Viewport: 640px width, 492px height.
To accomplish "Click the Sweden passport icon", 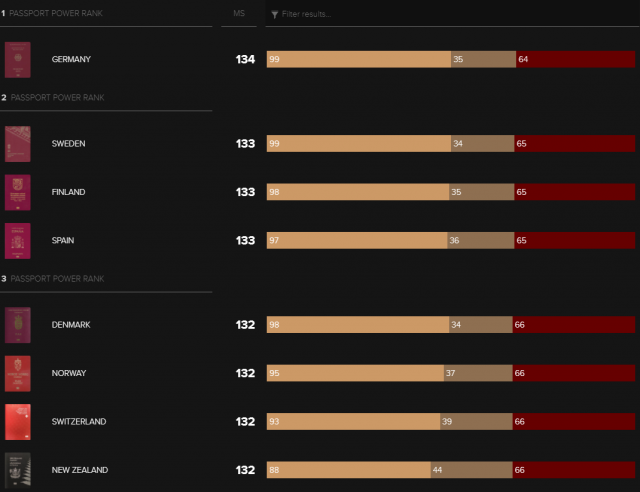I will tap(18, 144).
